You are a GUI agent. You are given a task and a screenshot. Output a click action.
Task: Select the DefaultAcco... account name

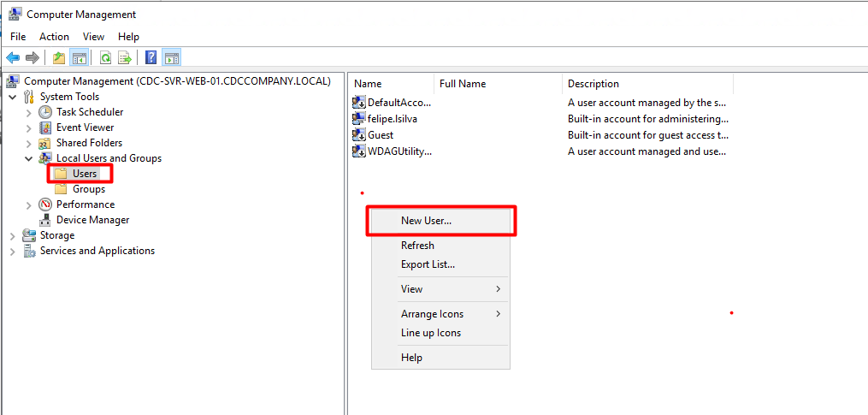point(399,102)
